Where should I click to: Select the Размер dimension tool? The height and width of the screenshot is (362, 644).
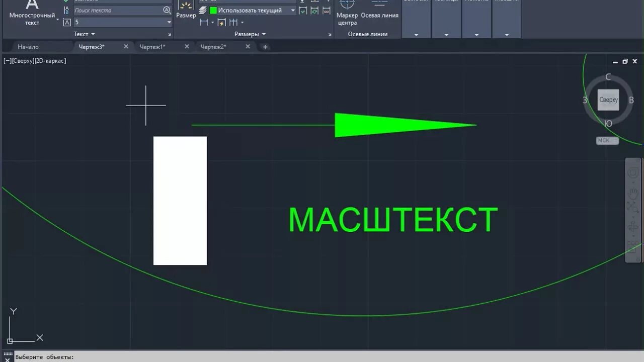[186, 10]
